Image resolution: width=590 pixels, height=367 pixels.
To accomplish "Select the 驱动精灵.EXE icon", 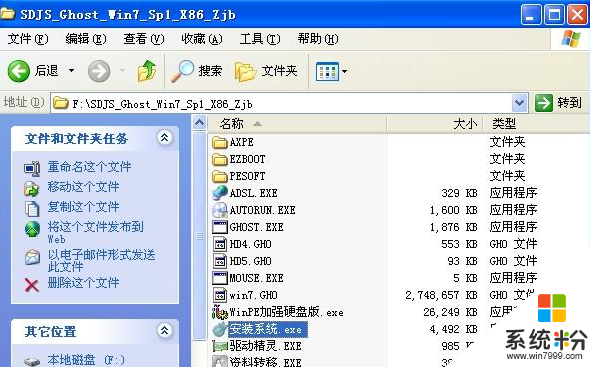I will coord(219,346).
